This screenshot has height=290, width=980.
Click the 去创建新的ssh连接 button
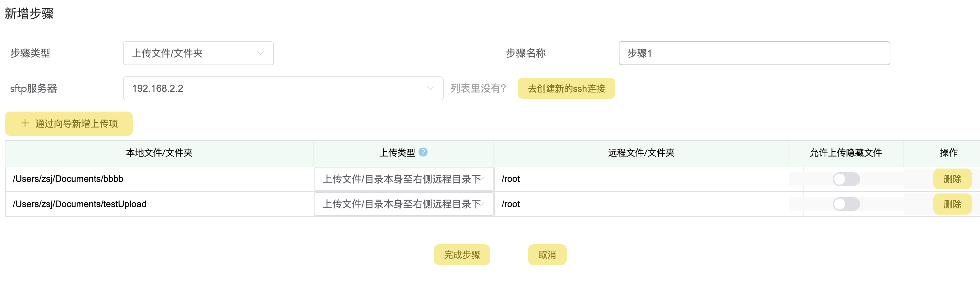pyautogui.click(x=566, y=88)
